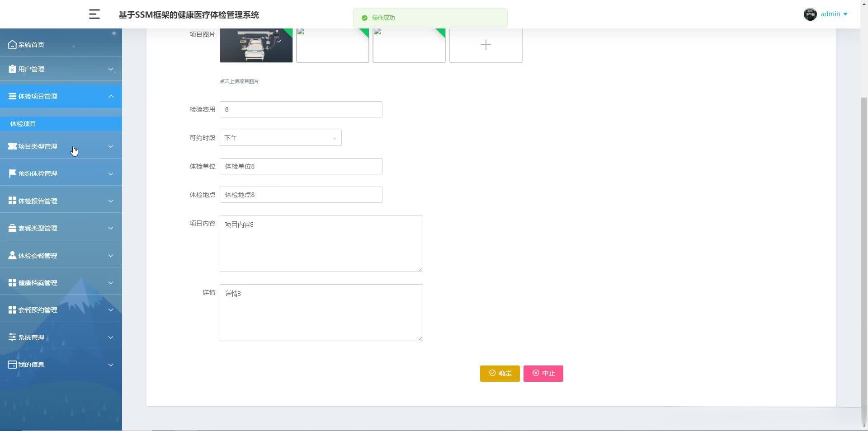Expand the 套餐预约管理 menu chevron

tap(111, 310)
